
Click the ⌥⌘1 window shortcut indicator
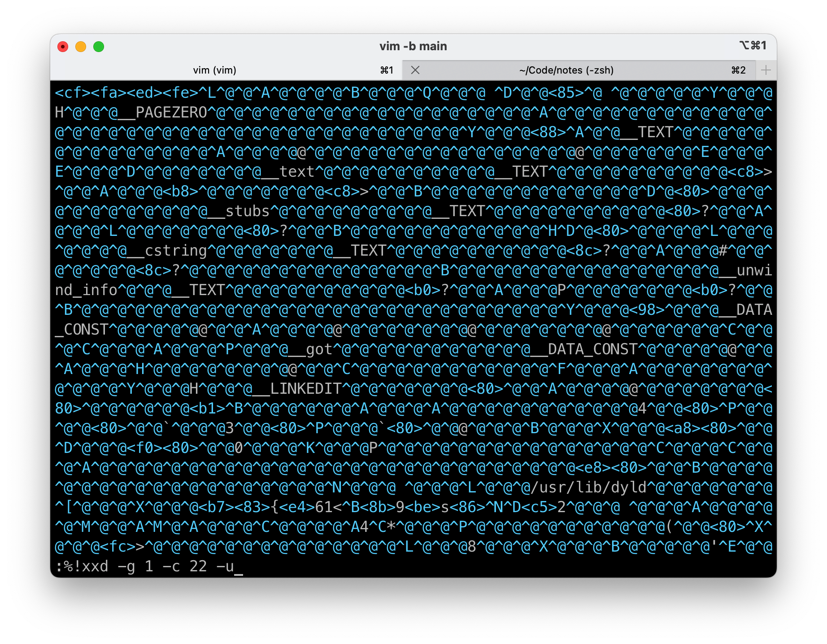pos(753,46)
